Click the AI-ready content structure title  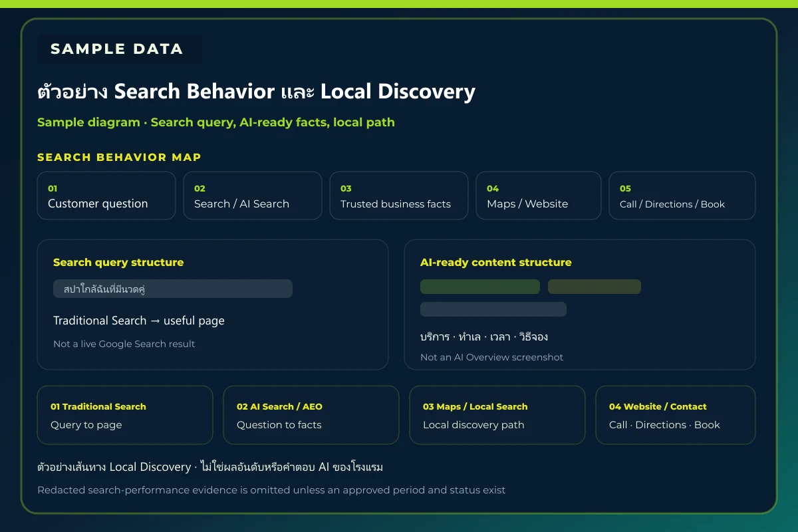[x=496, y=263]
